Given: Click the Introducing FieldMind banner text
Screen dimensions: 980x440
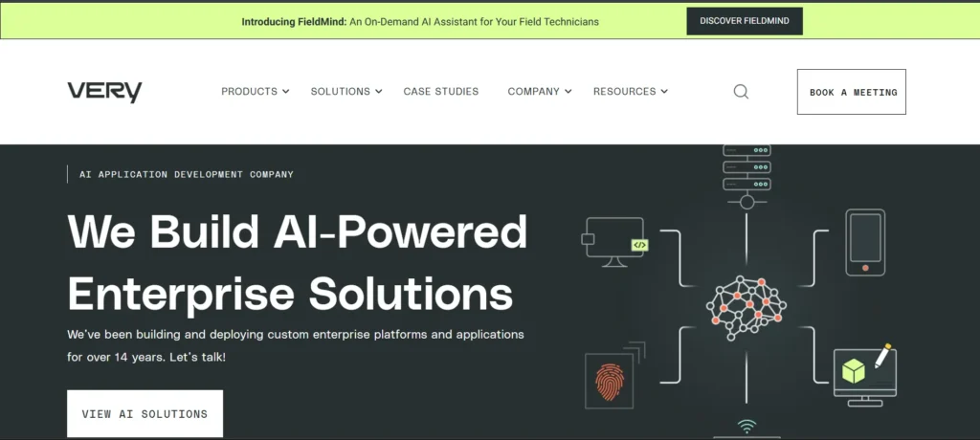Looking at the screenshot, I should (420, 21).
